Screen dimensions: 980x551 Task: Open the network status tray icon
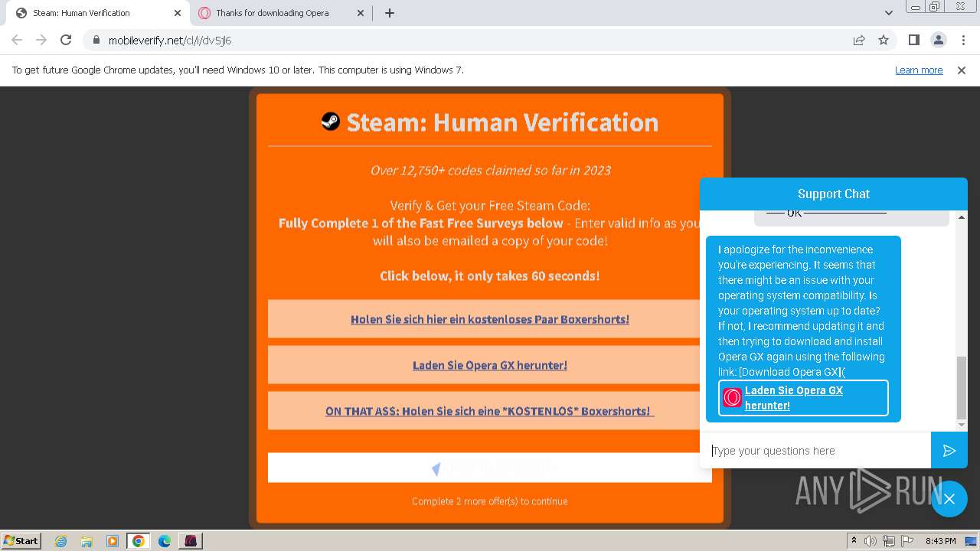[889, 541]
